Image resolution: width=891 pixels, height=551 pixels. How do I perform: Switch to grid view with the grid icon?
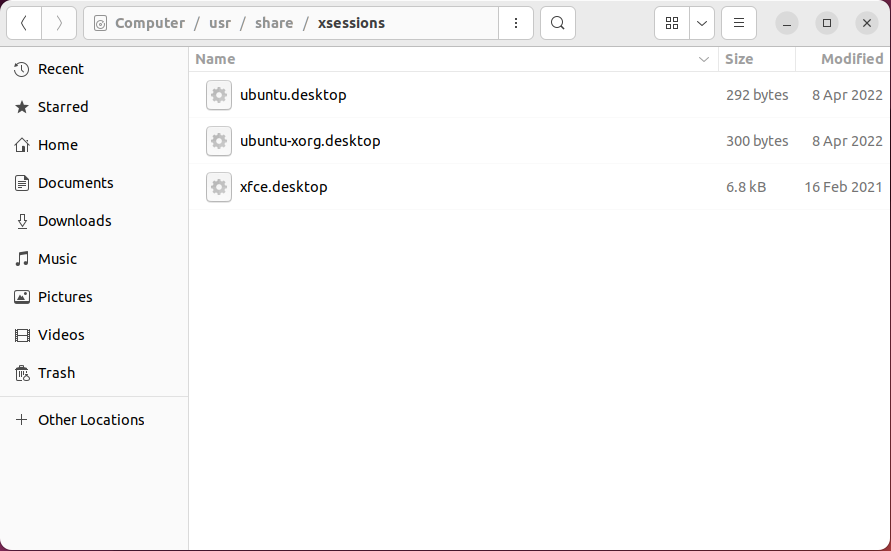click(x=672, y=23)
